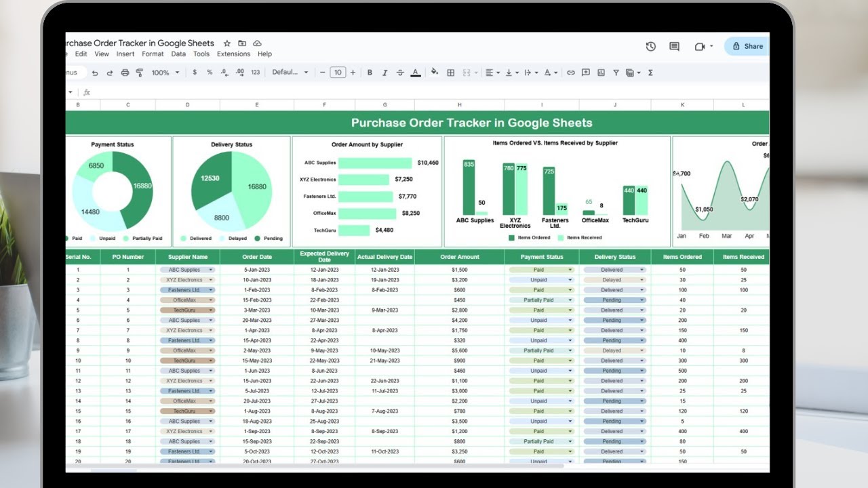Open the Functions sigma menu
Screen dimensions: 868x488
coord(650,73)
